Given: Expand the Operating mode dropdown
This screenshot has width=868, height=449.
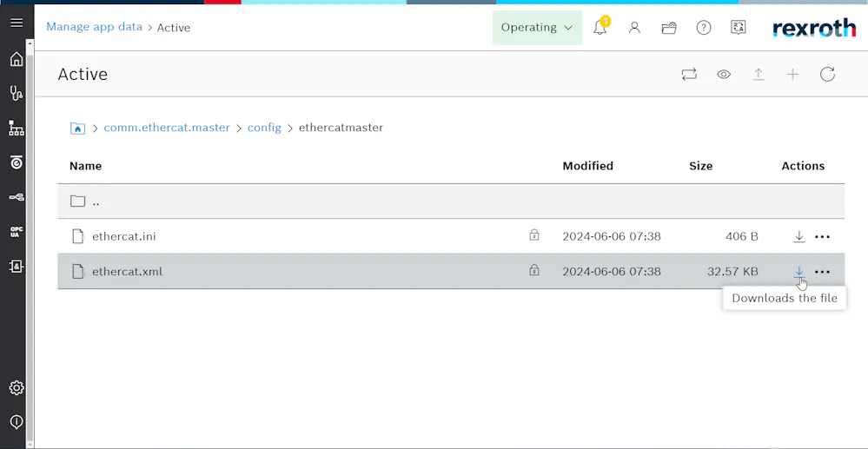Looking at the screenshot, I should [x=537, y=27].
